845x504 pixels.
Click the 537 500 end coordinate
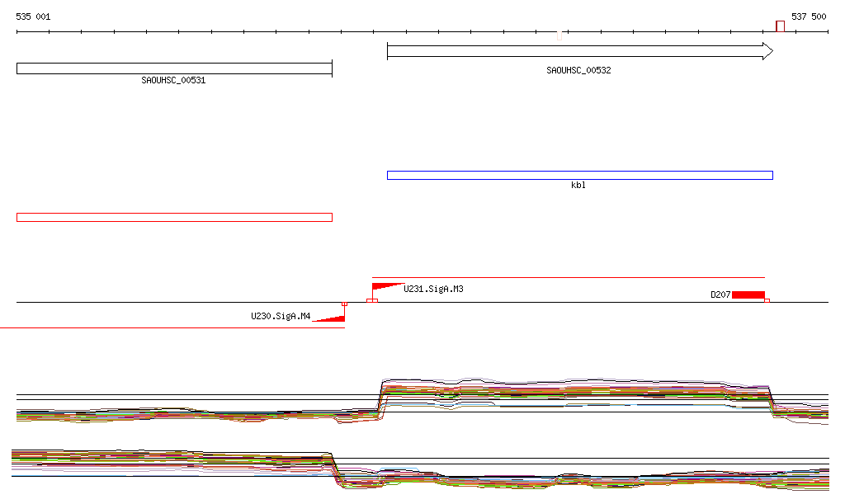[x=809, y=16]
